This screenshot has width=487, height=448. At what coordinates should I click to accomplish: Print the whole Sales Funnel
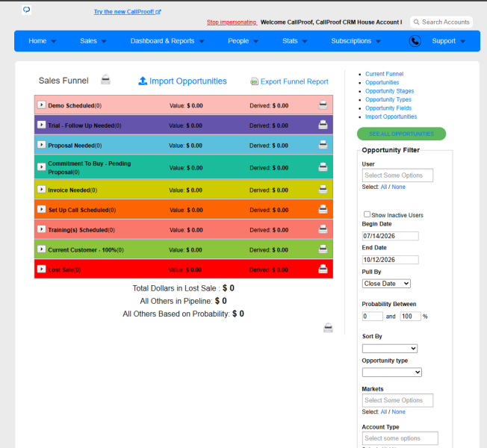pyautogui.click(x=105, y=80)
